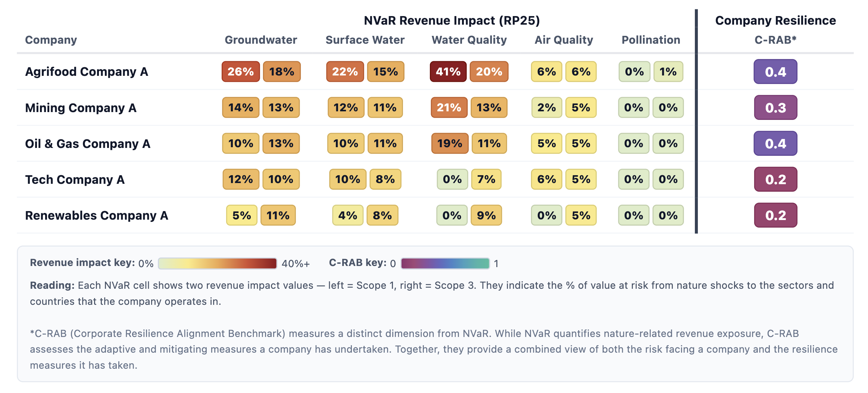The height and width of the screenshot is (393, 868).
Task: Select the Pollination column header
Action: (650, 40)
